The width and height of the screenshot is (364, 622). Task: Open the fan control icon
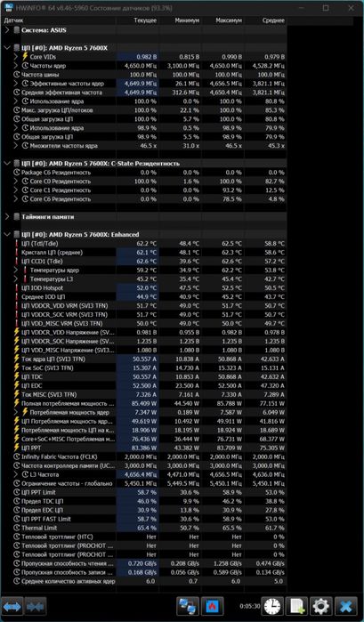coord(213,607)
